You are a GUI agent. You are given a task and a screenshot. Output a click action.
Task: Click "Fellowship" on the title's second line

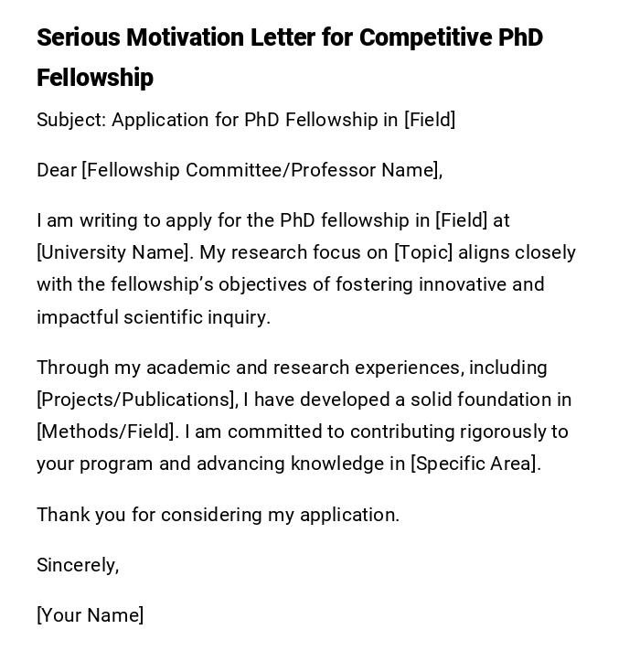[x=95, y=78]
